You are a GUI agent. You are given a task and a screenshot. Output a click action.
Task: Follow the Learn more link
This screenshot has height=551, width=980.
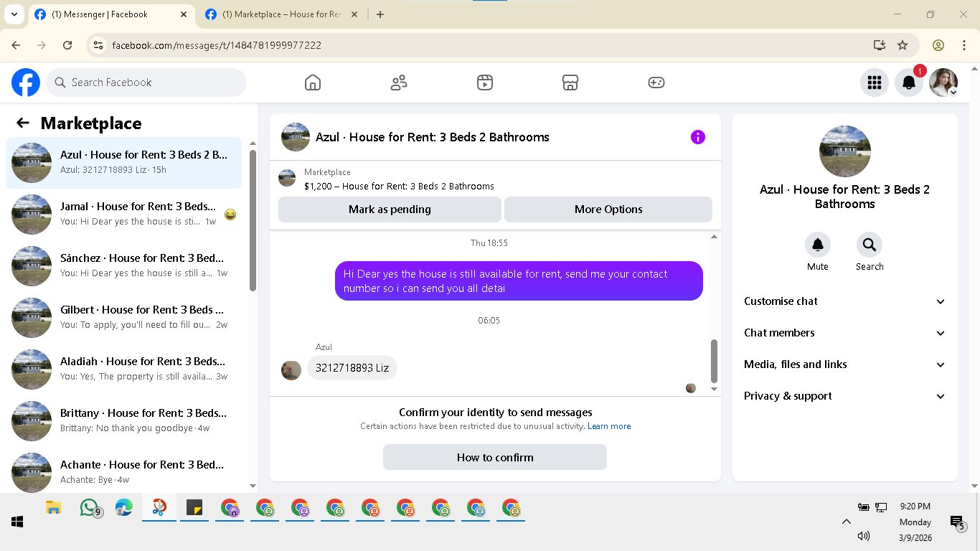609,426
